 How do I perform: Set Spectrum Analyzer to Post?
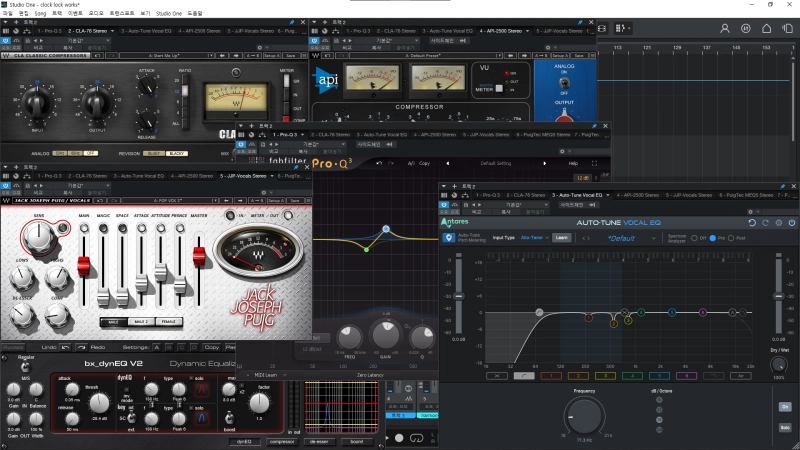pyautogui.click(x=731, y=238)
